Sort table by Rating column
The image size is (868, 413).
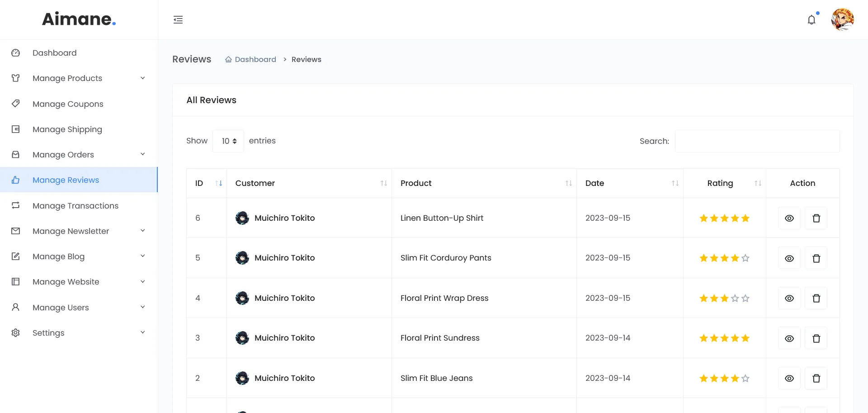click(x=725, y=183)
